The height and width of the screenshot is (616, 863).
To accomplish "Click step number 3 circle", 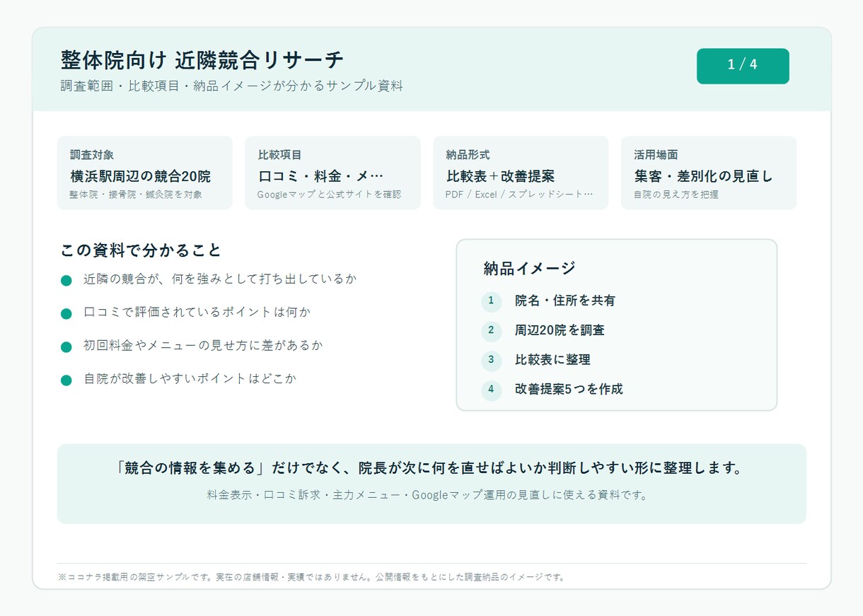I will tap(491, 360).
